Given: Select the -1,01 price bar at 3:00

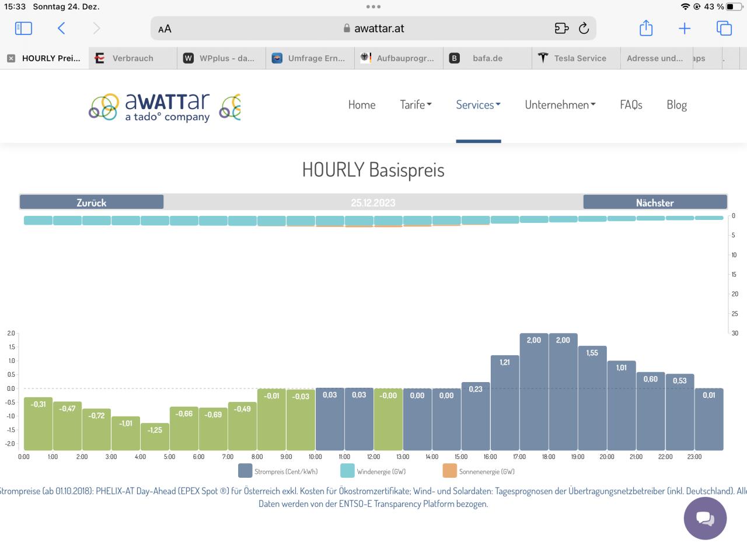Looking at the screenshot, I should (125, 433).
